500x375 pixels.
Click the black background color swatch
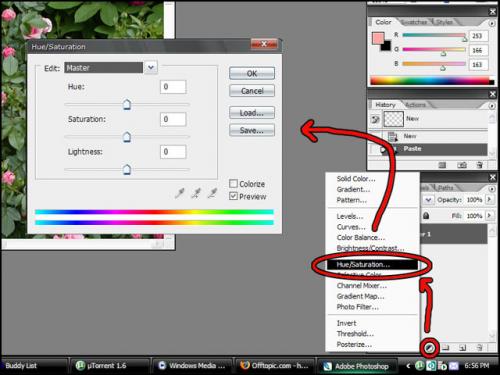(x=387, y=46)
